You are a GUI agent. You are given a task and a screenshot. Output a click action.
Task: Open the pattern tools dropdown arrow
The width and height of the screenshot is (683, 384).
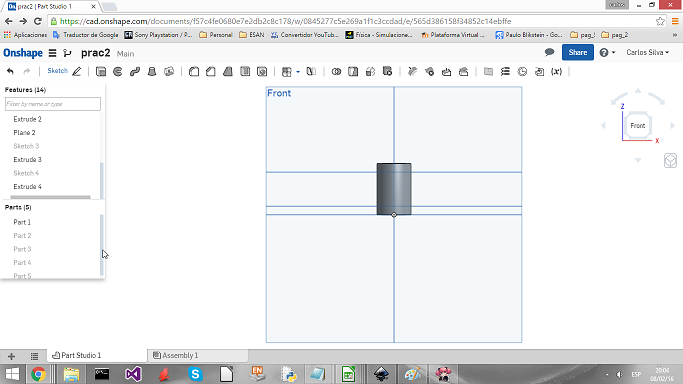[x=298, y=72]
